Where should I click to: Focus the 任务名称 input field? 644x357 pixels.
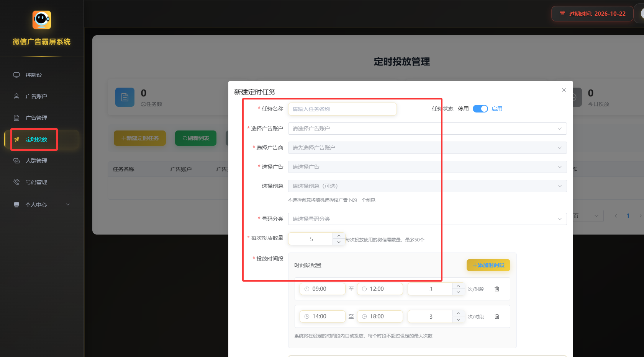click(342, 109)
